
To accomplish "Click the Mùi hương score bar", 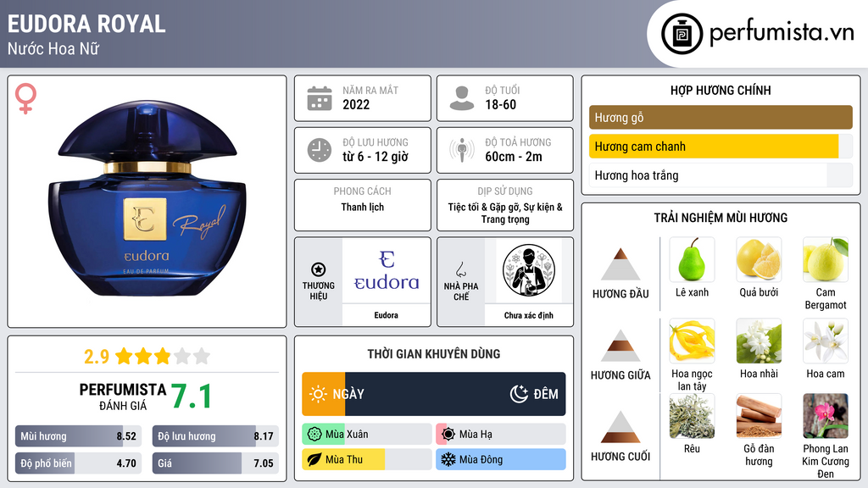I will pyautogui.click(x=78, y=436).
